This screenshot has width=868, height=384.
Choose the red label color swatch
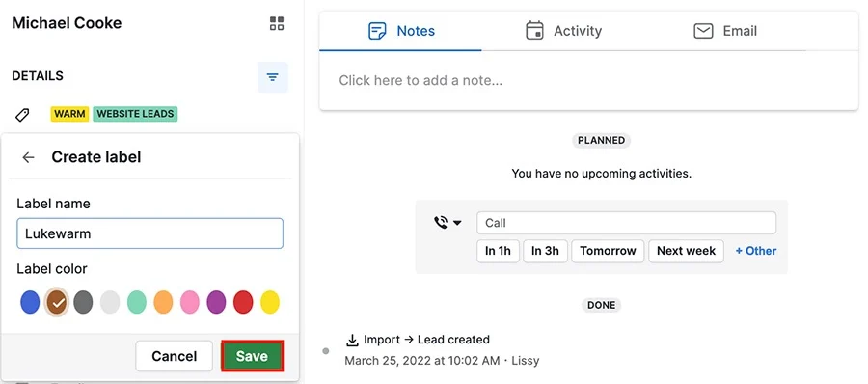click(243, 303)
